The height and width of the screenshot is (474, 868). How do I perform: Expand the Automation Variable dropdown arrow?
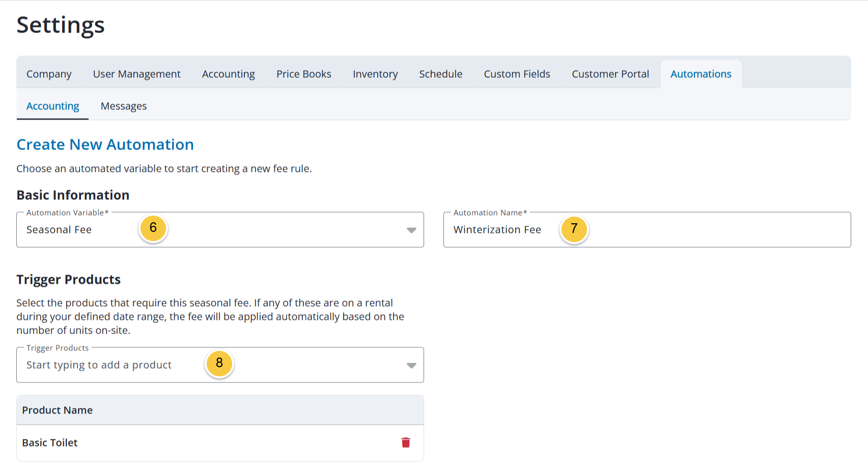pyautogui.click(x=411, y=230)
